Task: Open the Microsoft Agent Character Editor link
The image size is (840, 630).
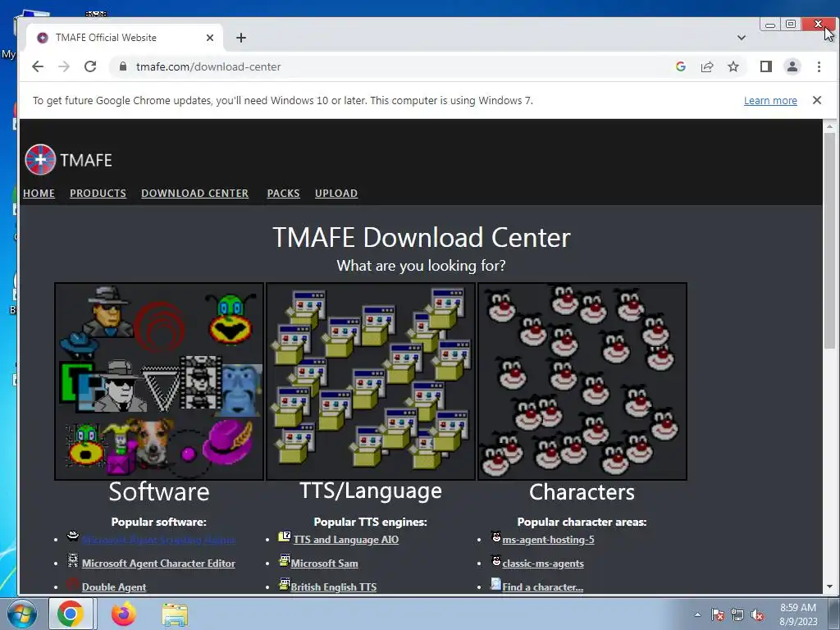Action: pos(158,563)
